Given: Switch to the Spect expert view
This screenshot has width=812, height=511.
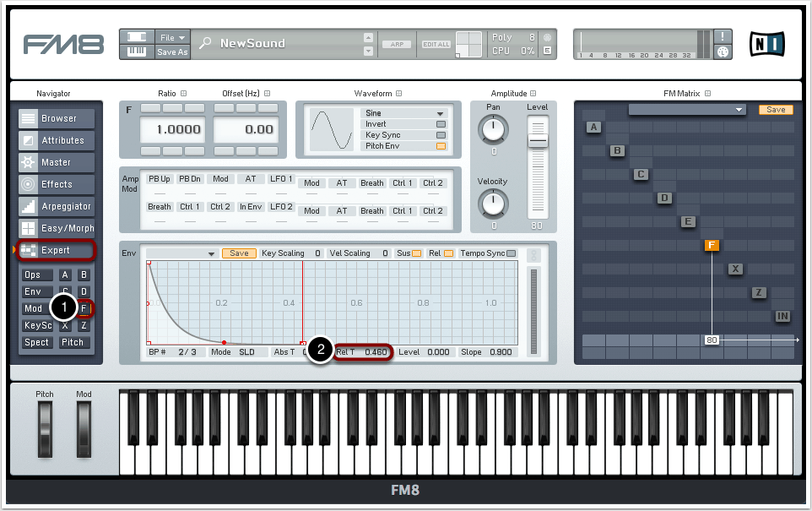Looking at the screenshot, I should (x=37, y=343).
